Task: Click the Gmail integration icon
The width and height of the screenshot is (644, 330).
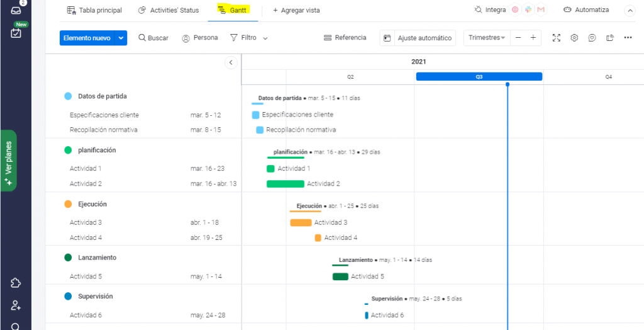Action: coord(541,10)
